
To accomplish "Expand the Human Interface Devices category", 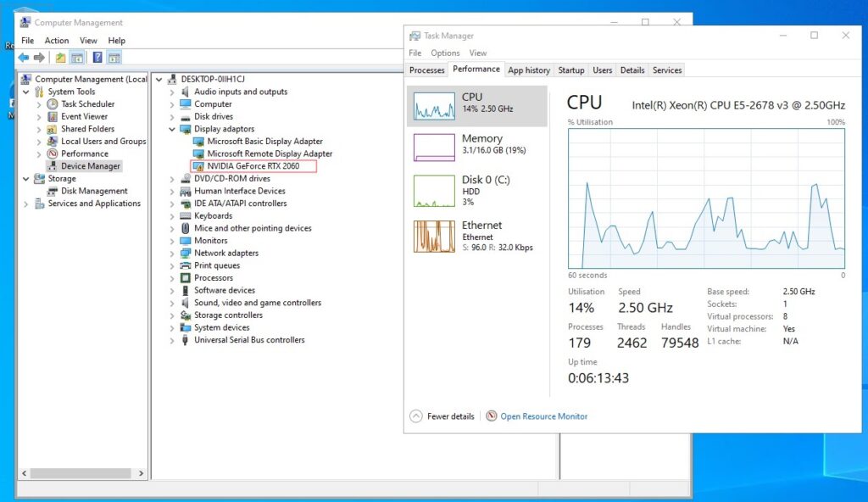I will coord(172,191).
